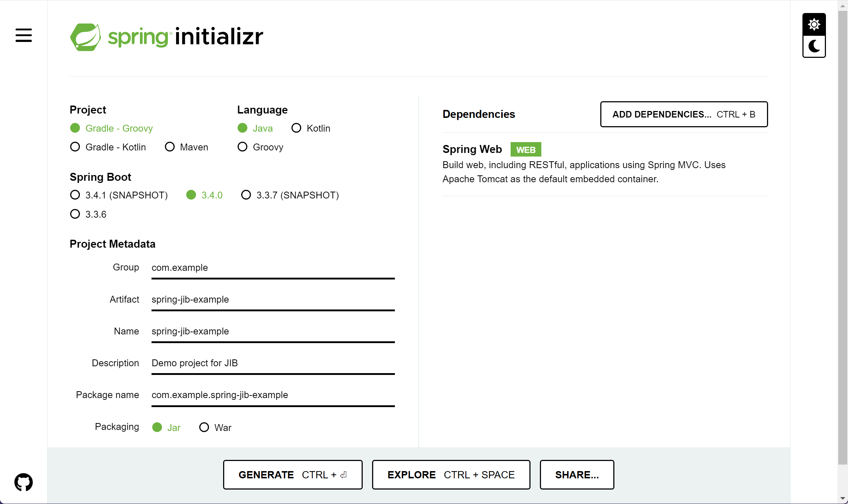Set packaging to Jar
Screen dimensions: 848x504
166,428
